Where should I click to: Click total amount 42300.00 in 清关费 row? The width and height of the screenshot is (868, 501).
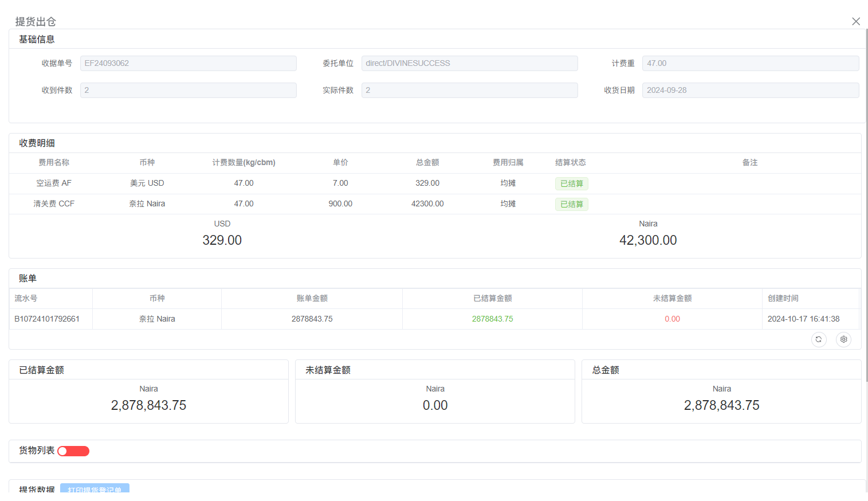[x=427, y=203]
